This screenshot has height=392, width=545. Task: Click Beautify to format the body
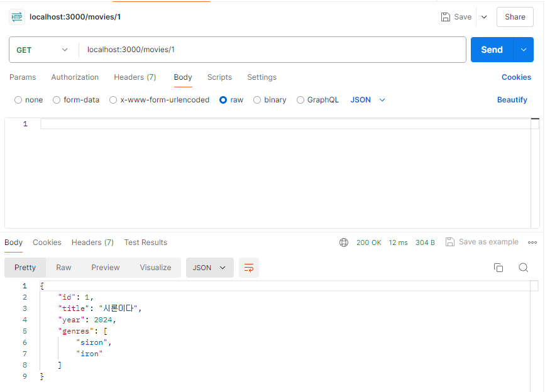[x=512, y=100]
